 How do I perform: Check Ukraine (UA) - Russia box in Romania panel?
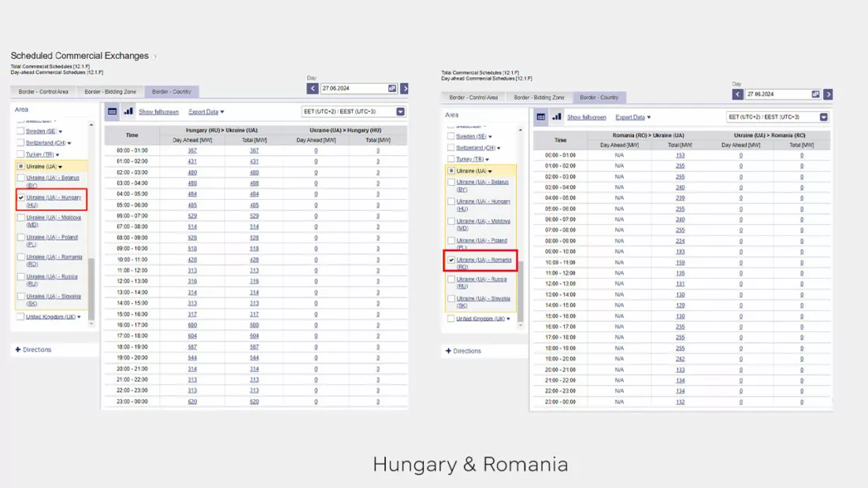pos(451,279)
